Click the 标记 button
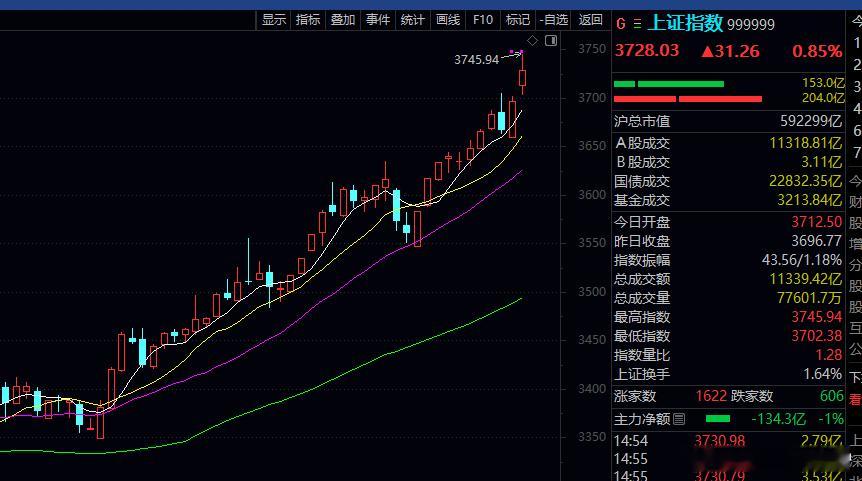Screen dimensions: 862x481 click(517, 20)
